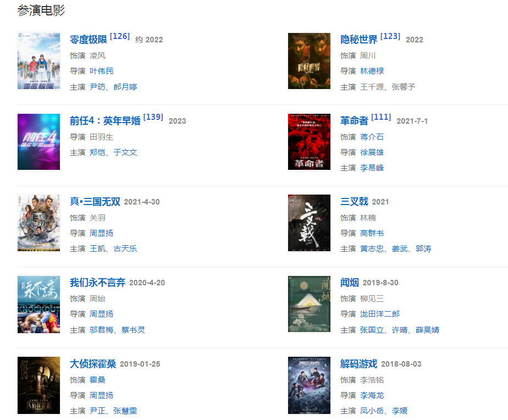Open the 解码游戏 poster thumbnail
508x420 pixels.
(309, 385)
